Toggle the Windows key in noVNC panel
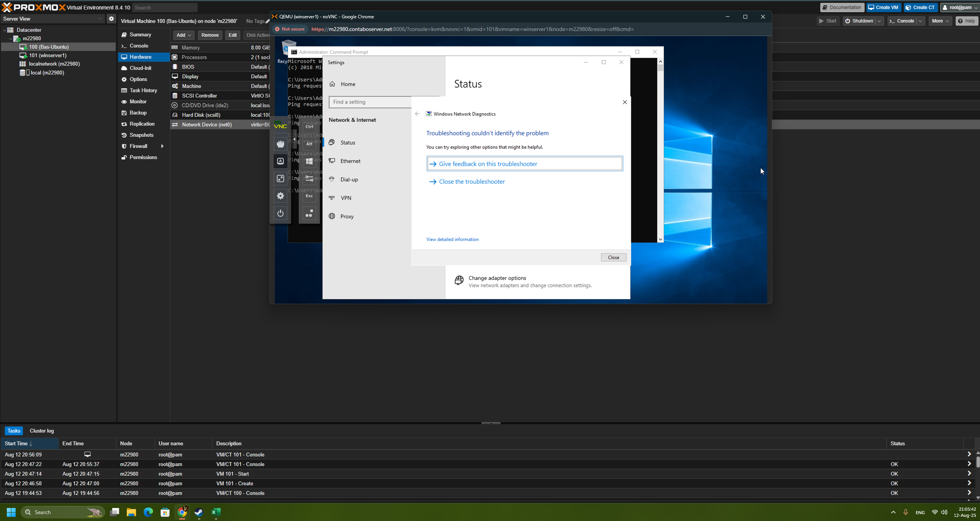 click(x=309, y=161)
